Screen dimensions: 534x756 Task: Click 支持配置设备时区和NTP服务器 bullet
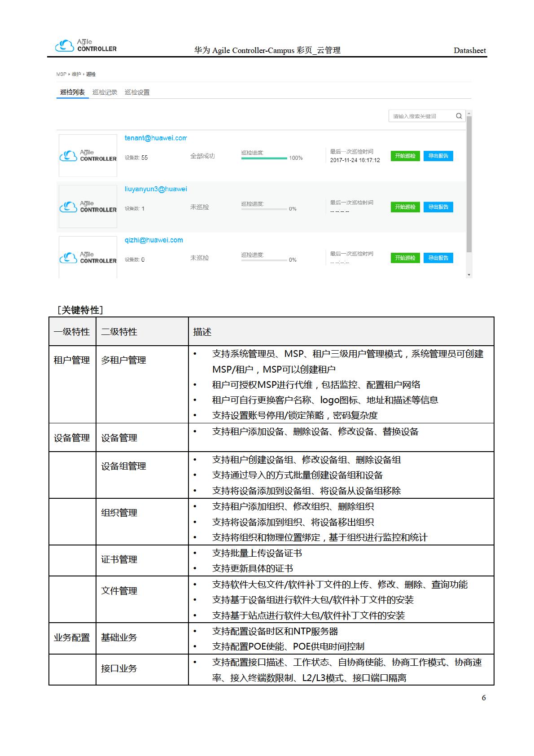(275, 631)
